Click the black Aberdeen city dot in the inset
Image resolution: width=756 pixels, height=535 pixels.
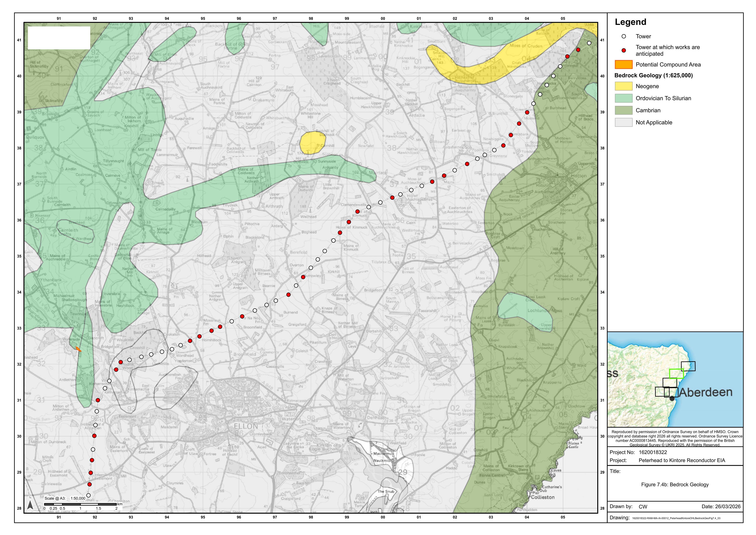pos(672,399)
